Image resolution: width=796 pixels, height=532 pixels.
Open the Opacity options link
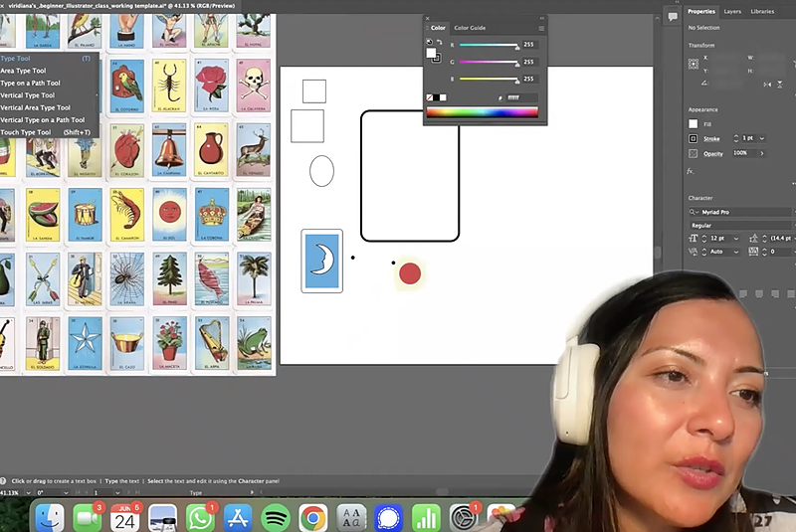pos(712,154)
